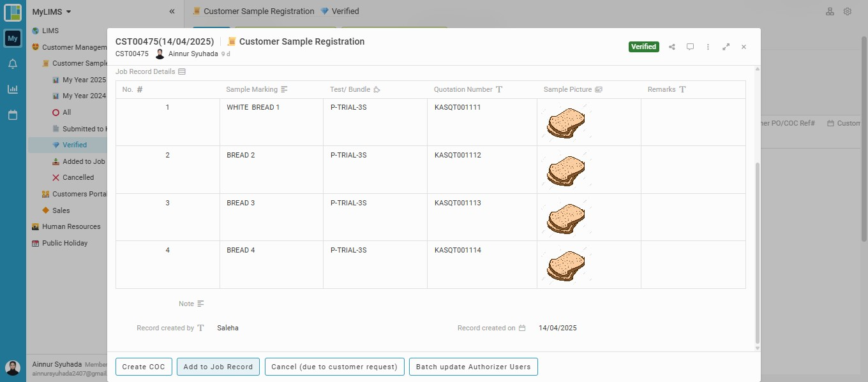Open the calendar icon in left rail
The height and width of the screenshot is (382, 868).
coord(13,115)
